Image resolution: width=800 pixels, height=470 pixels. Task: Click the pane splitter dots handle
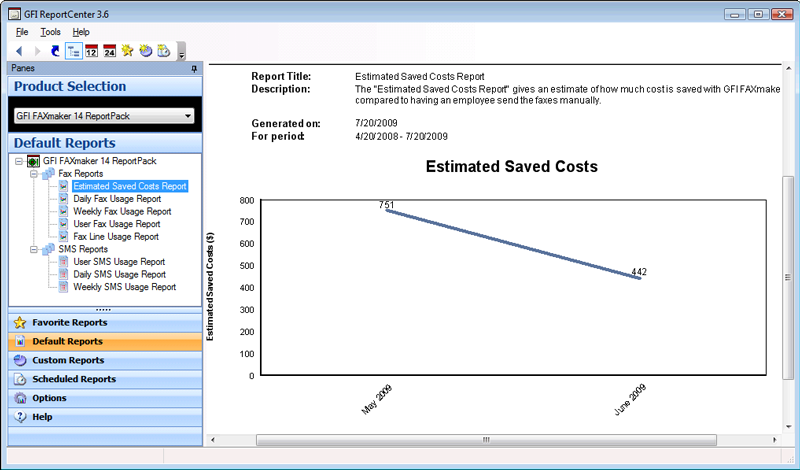coord(104,310)
